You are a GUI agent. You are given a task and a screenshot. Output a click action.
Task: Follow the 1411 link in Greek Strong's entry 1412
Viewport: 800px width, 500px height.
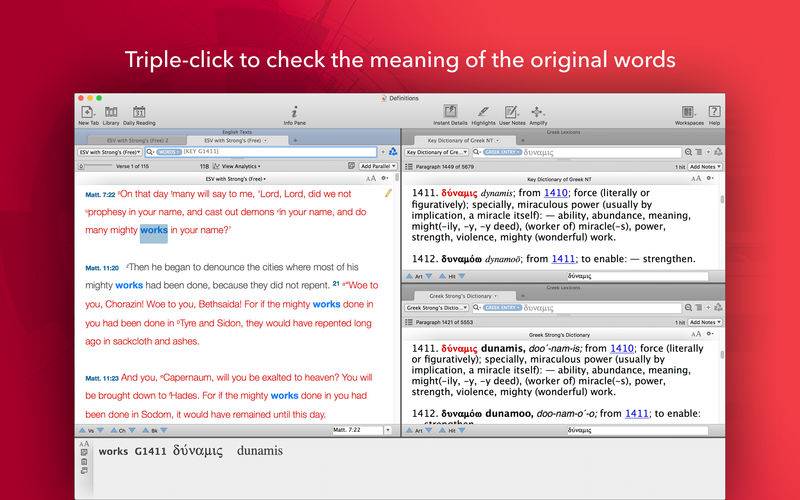[637, 413]
